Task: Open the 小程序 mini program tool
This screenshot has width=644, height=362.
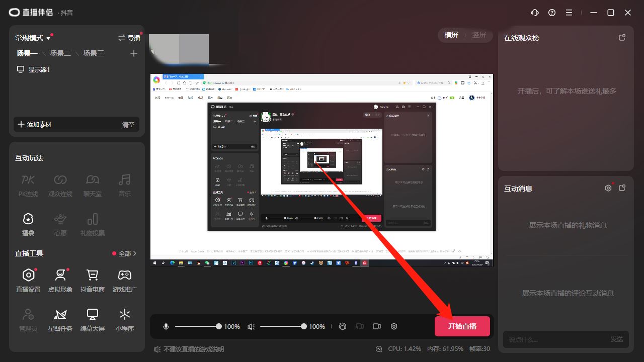Action: (x=124, y=319)
